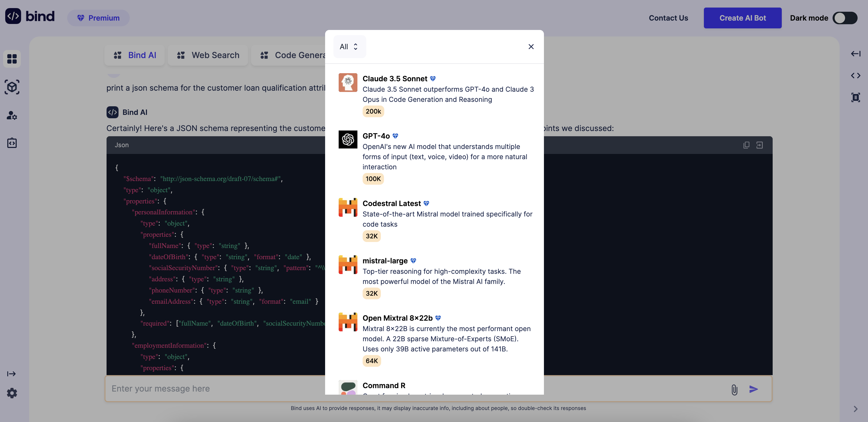Screen dimensions: 868x422
Task: Send message with arrow icon
Action: click(753, 389)
